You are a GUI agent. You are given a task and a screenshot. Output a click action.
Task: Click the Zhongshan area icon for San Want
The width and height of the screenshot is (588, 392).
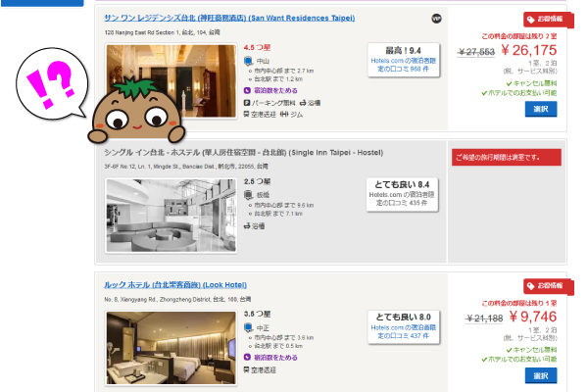247,61
